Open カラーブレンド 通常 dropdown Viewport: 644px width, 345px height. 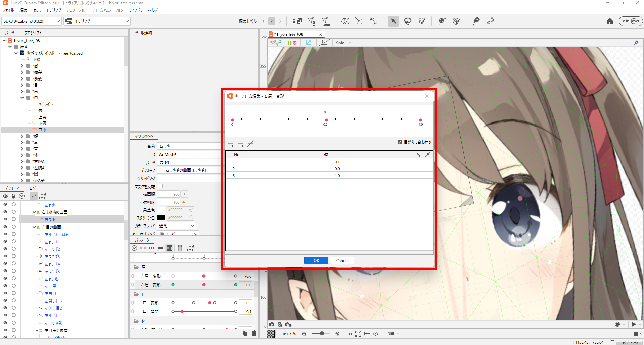point(176,226)
